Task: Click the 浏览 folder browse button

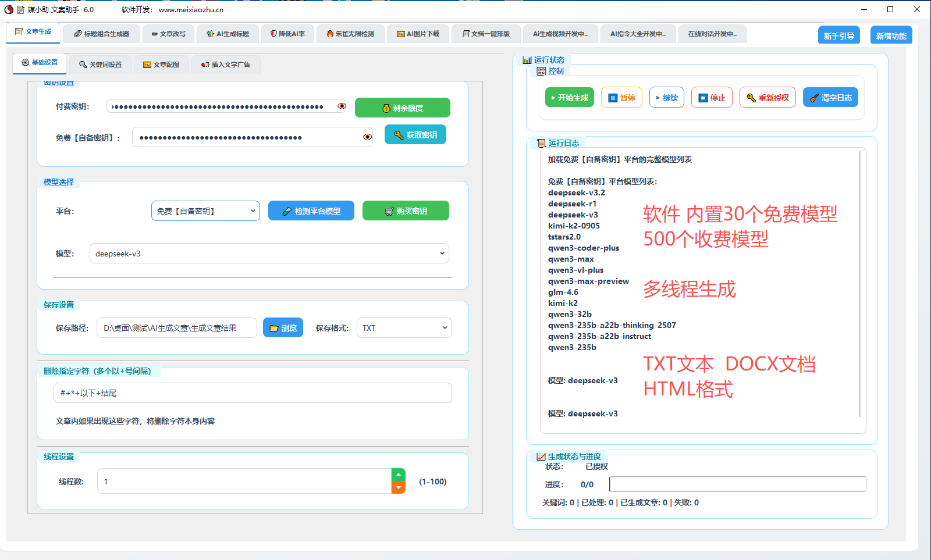Action: tap(283, 328)
